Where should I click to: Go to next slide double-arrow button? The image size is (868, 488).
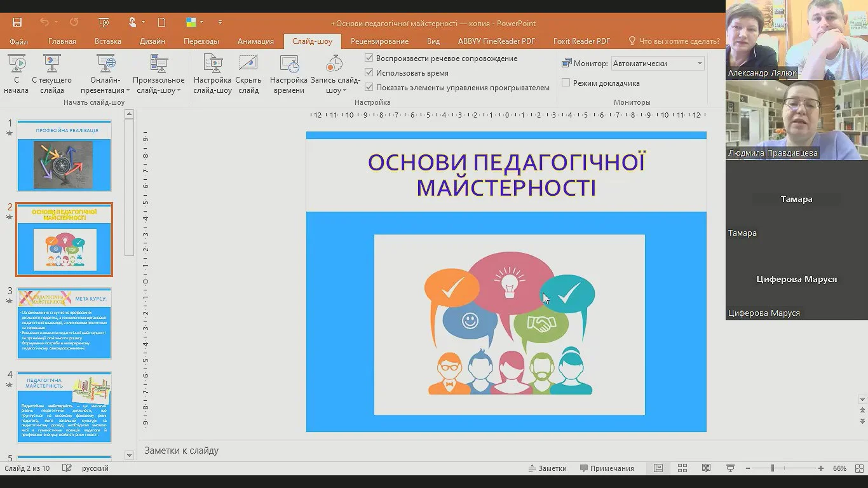[x=862, y=421]
